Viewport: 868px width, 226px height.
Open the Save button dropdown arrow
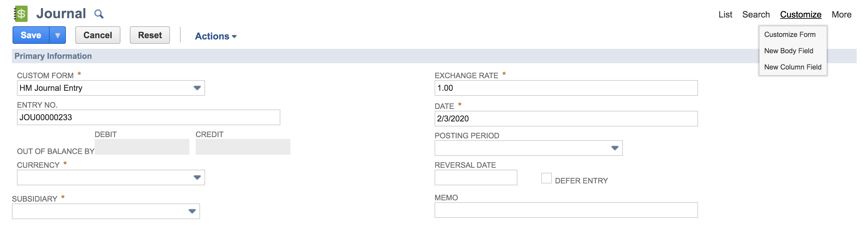(58, 35)
